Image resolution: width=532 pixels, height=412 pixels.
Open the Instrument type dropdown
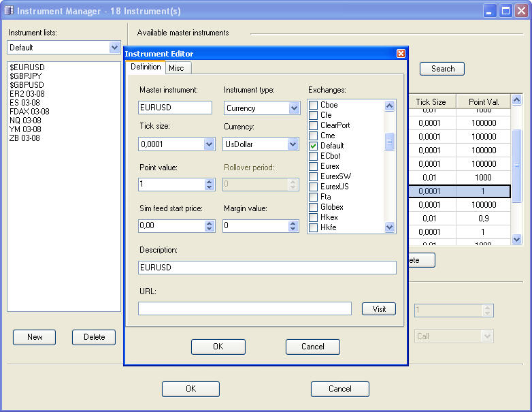(x=294, y=108)
